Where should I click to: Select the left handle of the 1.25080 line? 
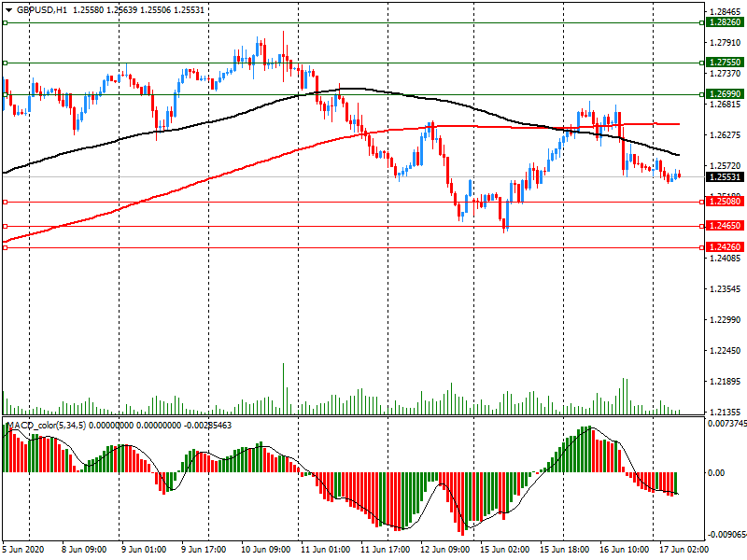tap(6, 202)
